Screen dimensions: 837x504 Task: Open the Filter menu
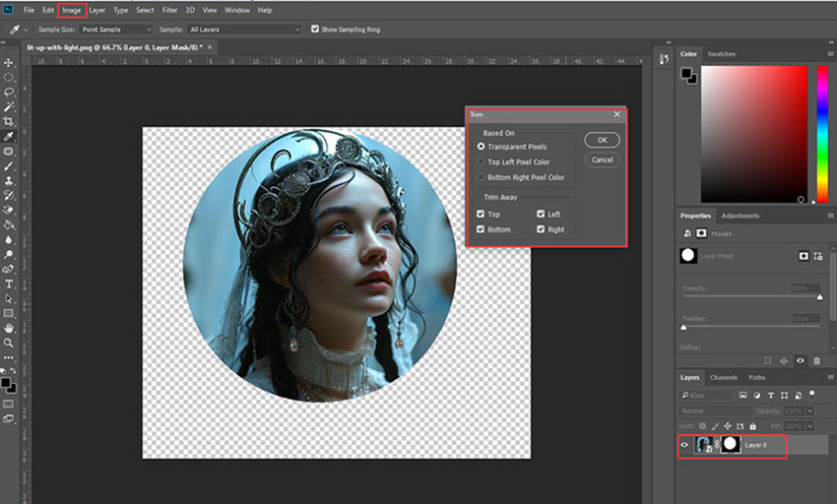tap(169, 10)
